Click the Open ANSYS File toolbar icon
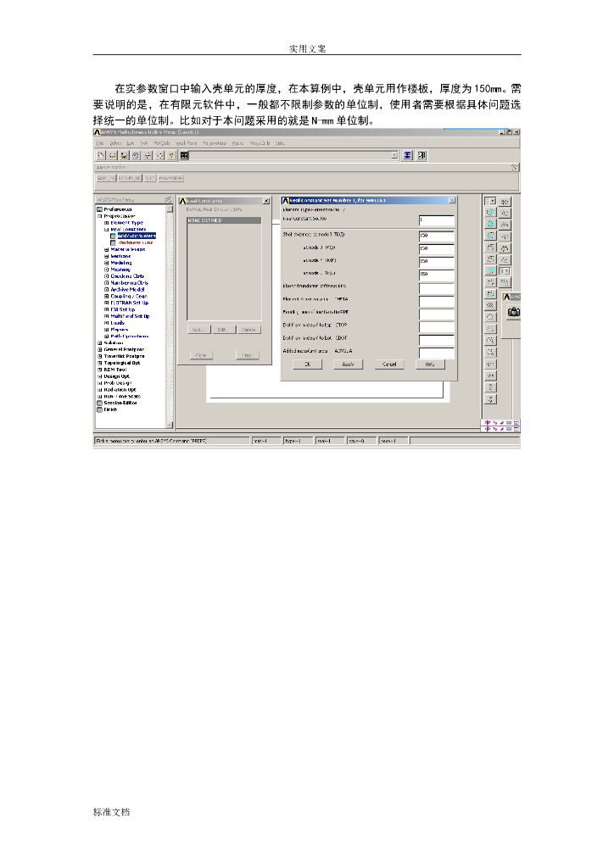This screenshot has height=868, width=614. pyautogui.click(x=113, y=156)
